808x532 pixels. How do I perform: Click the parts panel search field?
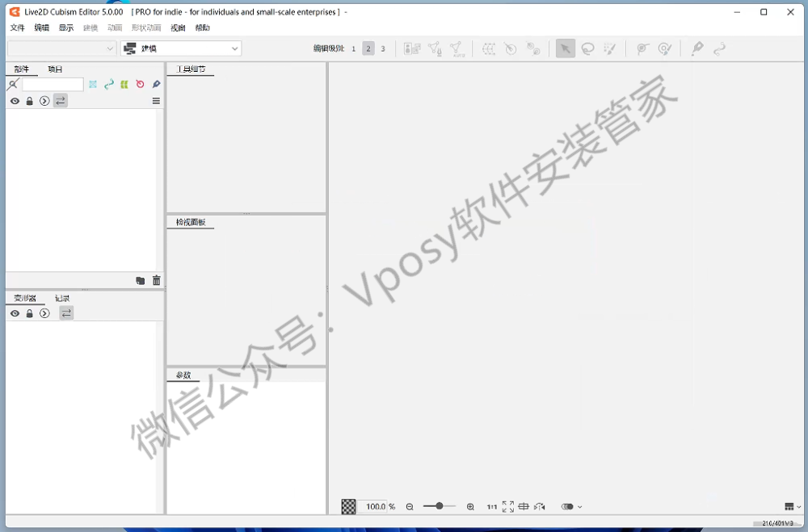click(53, 84)
